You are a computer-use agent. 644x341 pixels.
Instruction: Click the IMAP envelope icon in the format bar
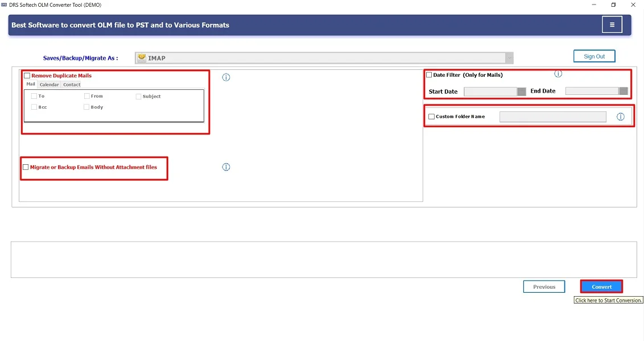pos(141,57)
